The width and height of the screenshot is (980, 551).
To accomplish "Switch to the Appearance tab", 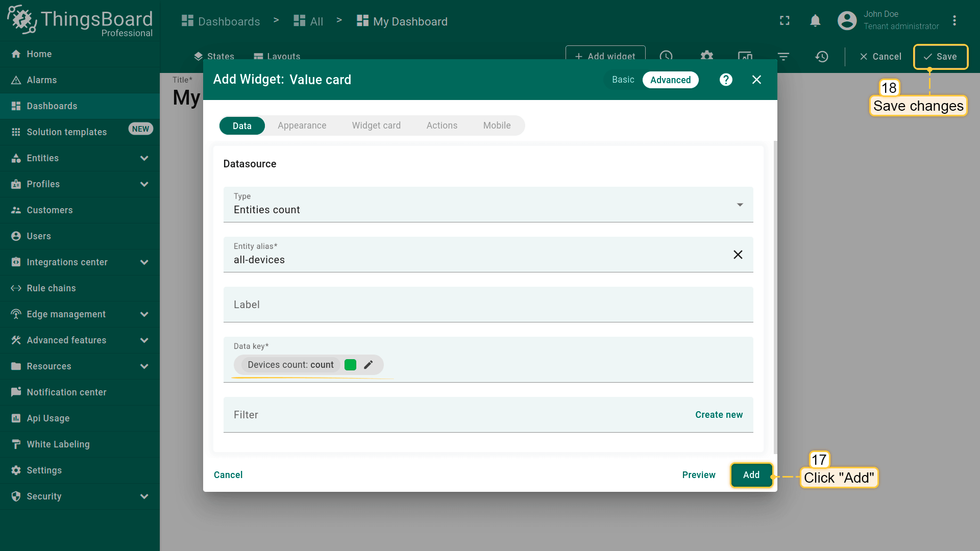I will [302, 126].
